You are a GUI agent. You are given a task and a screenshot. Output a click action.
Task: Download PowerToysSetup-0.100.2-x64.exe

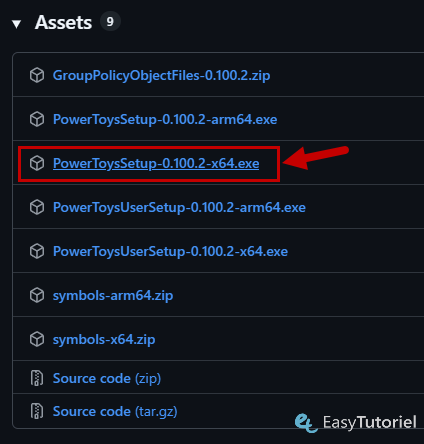pos(156,163)
